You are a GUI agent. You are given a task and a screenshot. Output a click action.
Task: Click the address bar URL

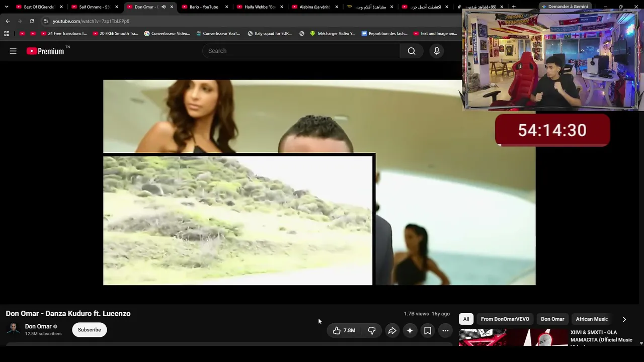(x=91, y=21)
